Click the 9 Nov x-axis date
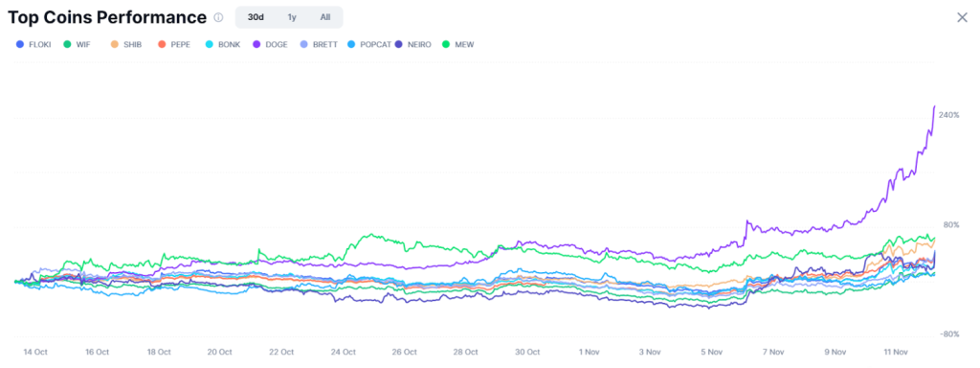 click(835, 352)
